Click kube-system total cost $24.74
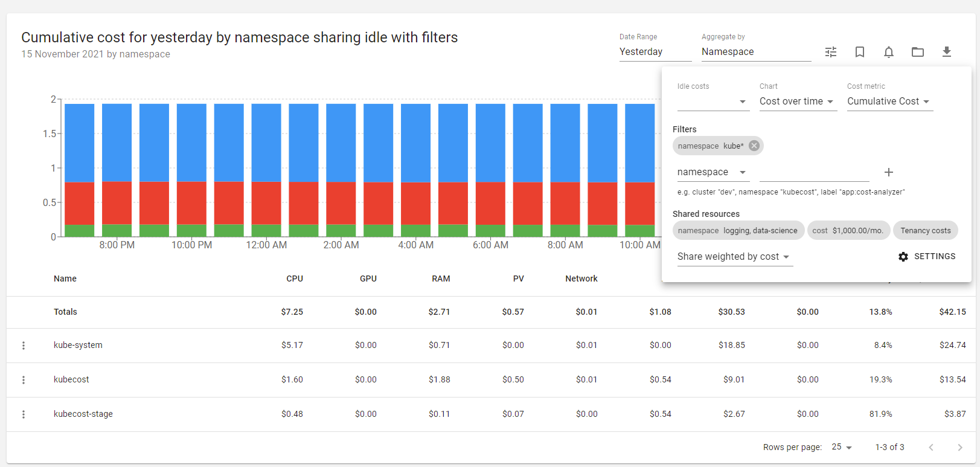980x467 pixels. (x=952, y=345)
